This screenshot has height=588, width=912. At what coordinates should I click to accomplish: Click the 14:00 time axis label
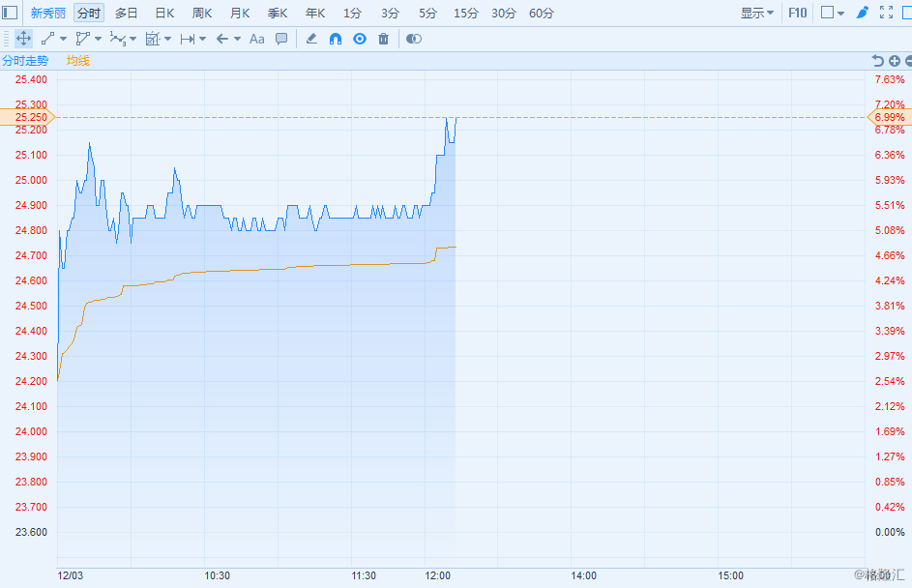(583, 575)
